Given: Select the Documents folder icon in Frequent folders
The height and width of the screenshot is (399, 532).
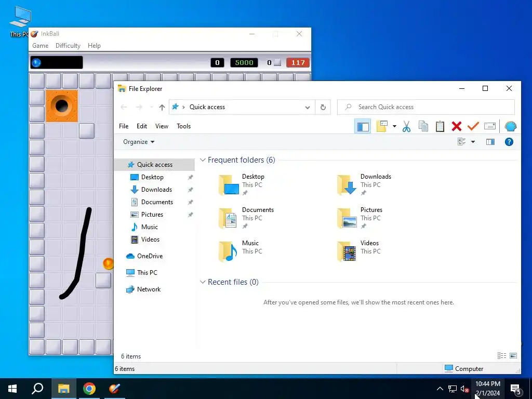Looking at the screenshot, I should [x=228, y=218].
